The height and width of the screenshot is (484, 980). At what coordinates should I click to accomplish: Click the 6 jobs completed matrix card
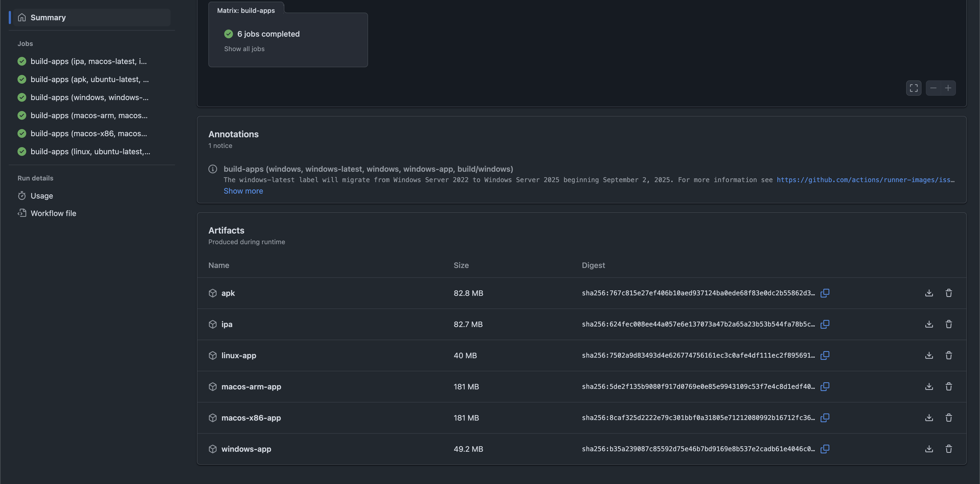click(x=268, y=34)
